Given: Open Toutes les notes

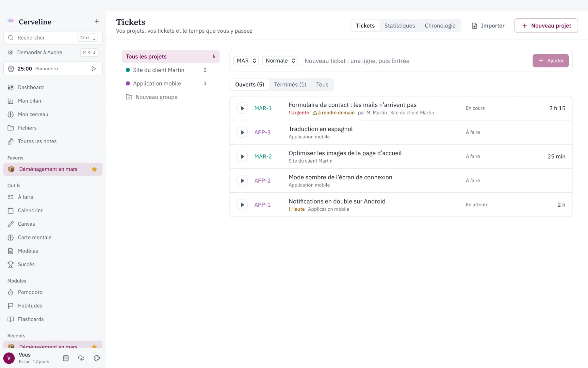Looking at the screenshot, I should [x=53, y=141].
